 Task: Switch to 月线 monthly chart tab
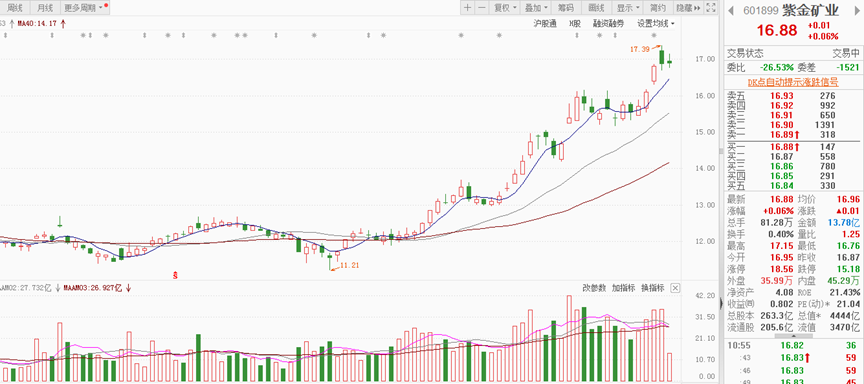tap(44, 8)
